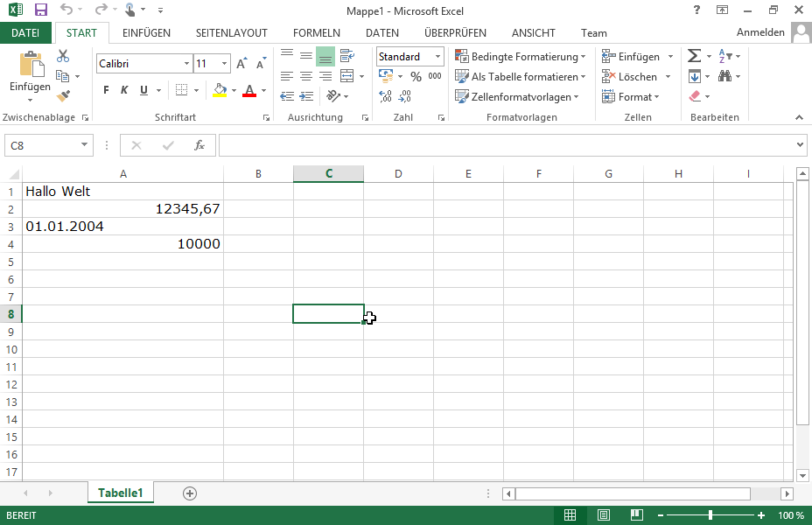Switch to Page Layout view in status bar

603,515
